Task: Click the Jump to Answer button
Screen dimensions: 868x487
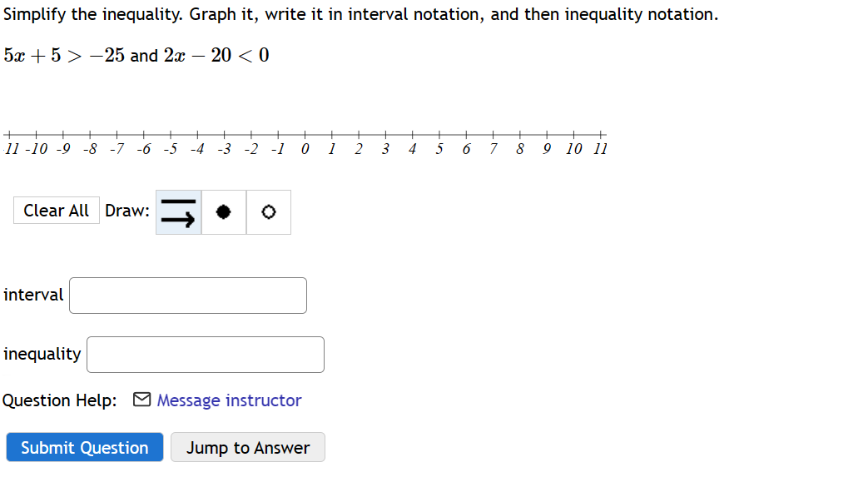Action: coord(248,447)
